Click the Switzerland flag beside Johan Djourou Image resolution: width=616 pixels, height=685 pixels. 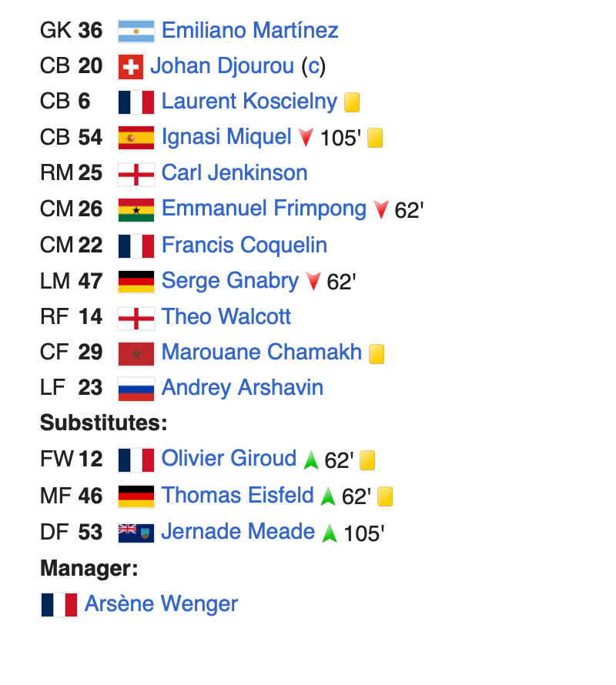pyautogui.click(x=131, y=67)
